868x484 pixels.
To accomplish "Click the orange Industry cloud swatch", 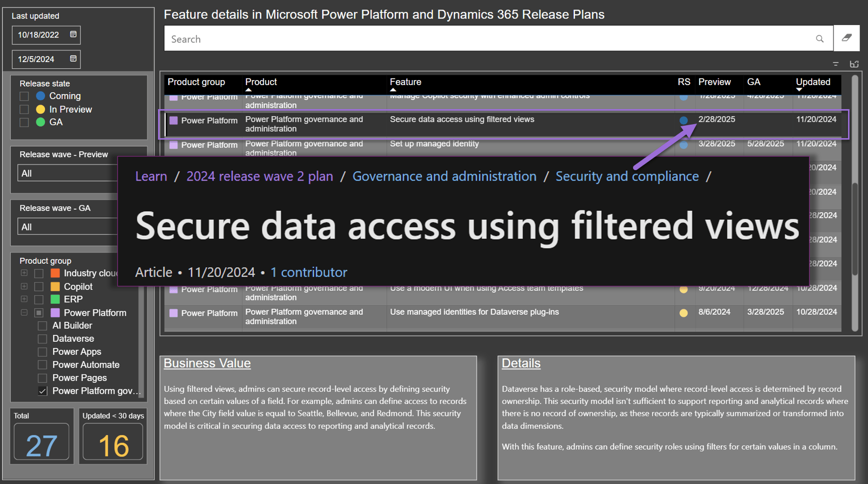I will pos(55,273).
